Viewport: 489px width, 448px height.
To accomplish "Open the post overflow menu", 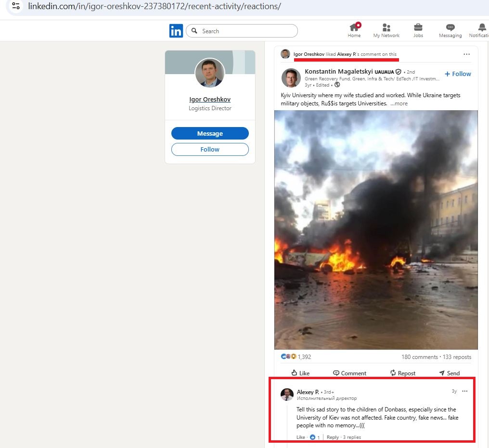I will 466,54.
